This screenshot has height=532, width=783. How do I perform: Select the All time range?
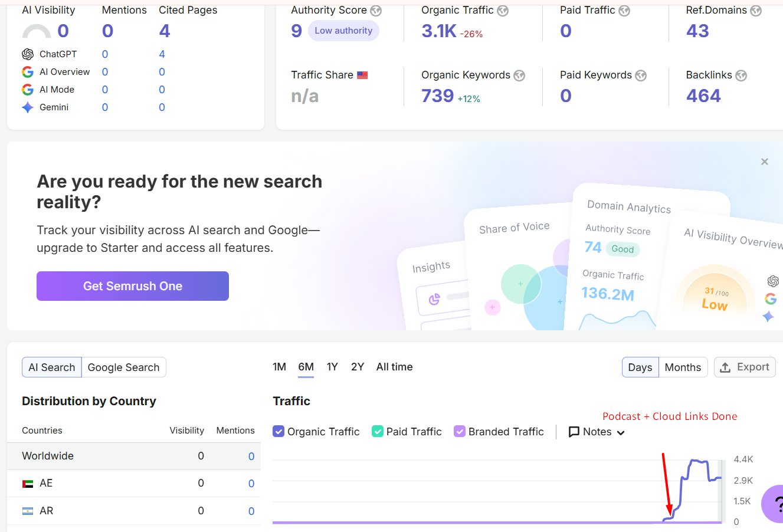pos(395,367)
